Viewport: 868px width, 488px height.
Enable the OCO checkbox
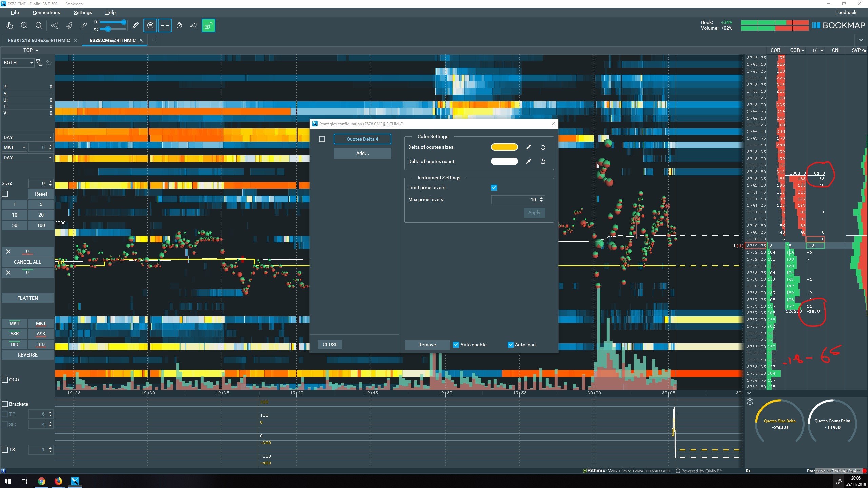(x=5, y=380)
